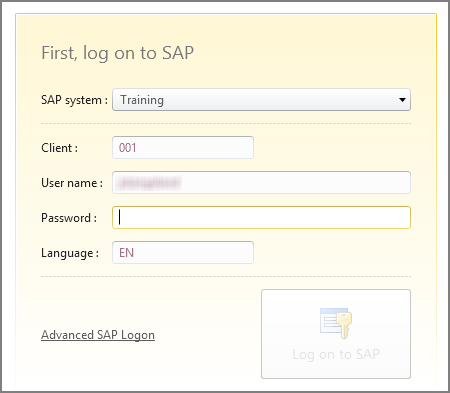Open the SAP system dropdown showing Training
The width and height of the screenshot is (450, 393).
261,100
